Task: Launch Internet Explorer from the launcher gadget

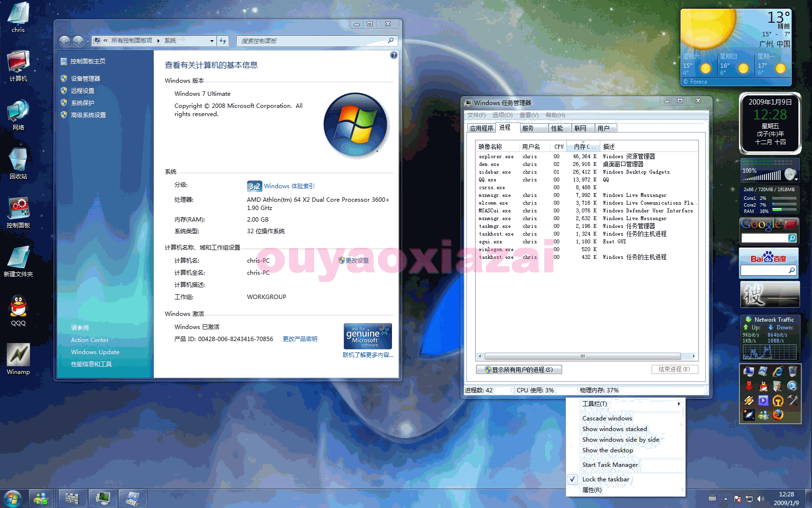Action: coord(778,372)
